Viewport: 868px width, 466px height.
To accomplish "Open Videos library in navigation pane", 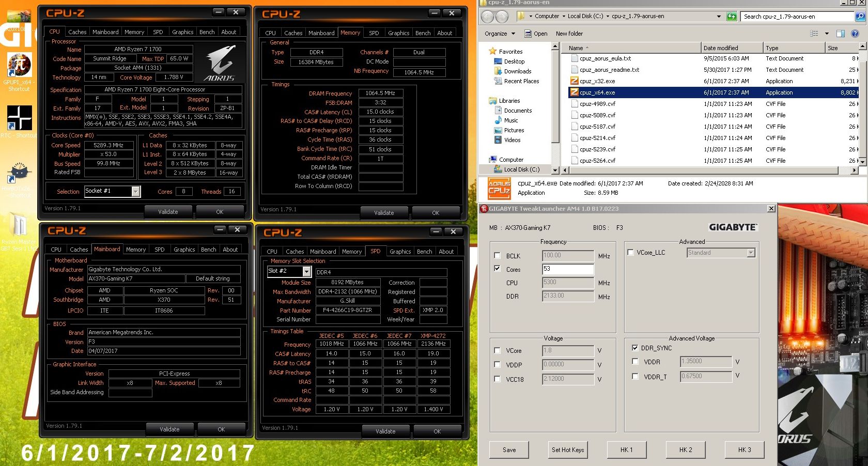I will pos(512,140).
